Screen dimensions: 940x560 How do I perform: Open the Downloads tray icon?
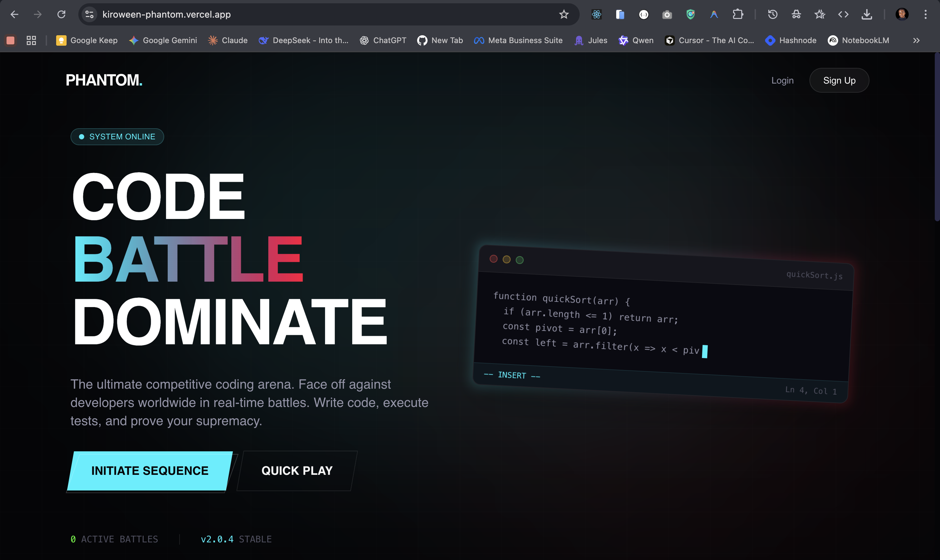pos(867,14)
